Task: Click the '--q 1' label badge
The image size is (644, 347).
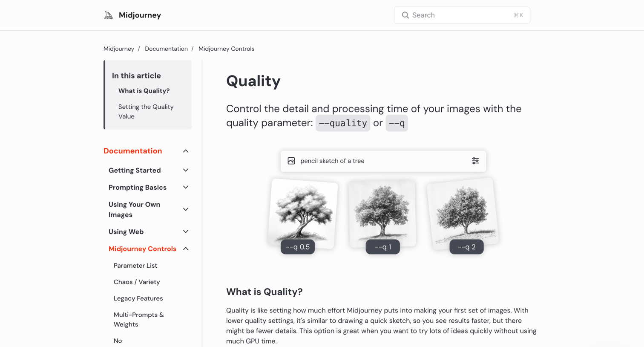Action: [383, 247]
